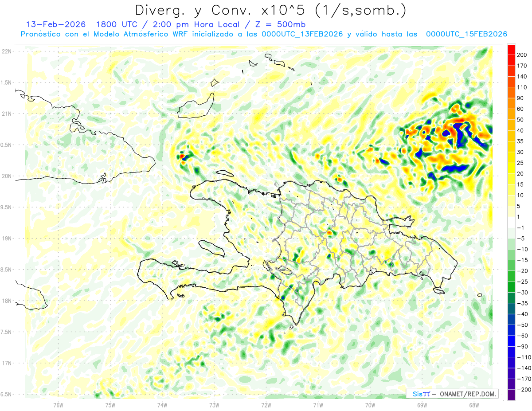Click the -200 value on the color bar
The height and width of the screenshot is (411, 532).
click(x=523, y=390)
